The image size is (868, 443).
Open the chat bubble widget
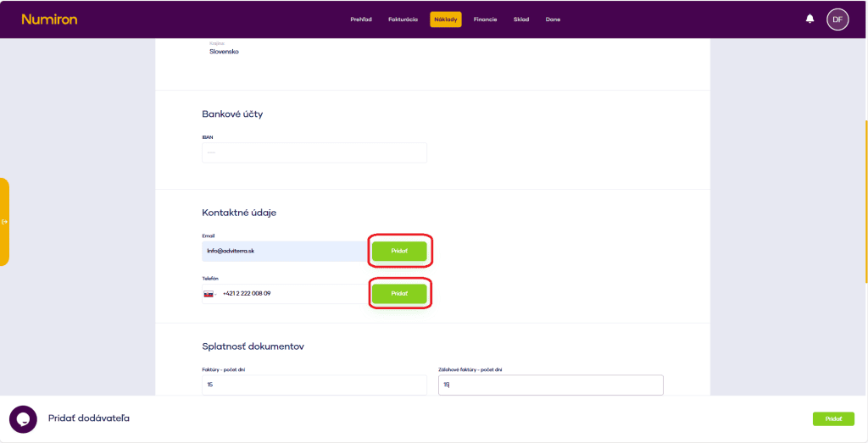click(x=23, y=419)
